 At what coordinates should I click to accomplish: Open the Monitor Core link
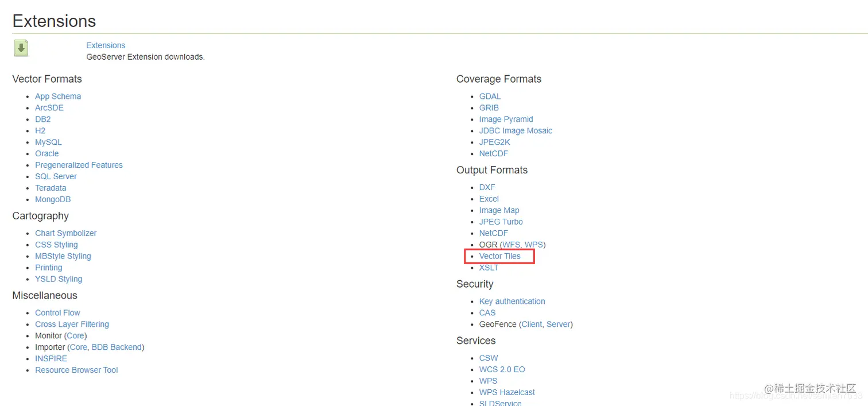75,336
